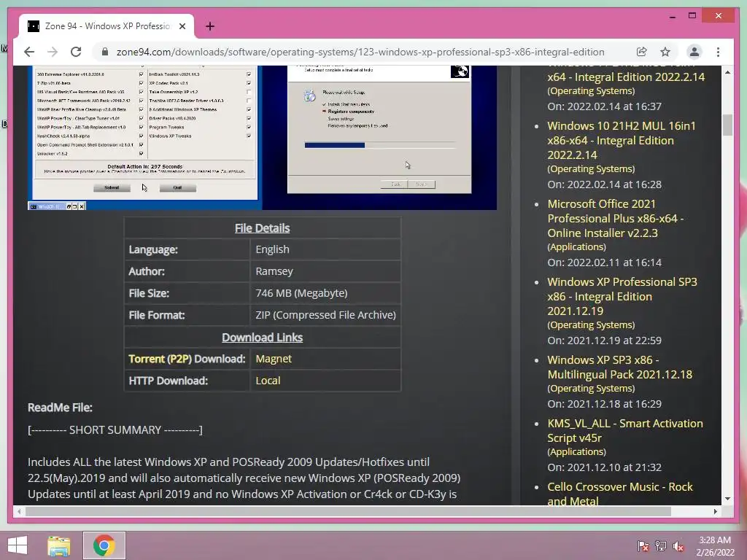Click the File Details heading
The width and height of the screenshot is (747, 560).
coord(262,228)
